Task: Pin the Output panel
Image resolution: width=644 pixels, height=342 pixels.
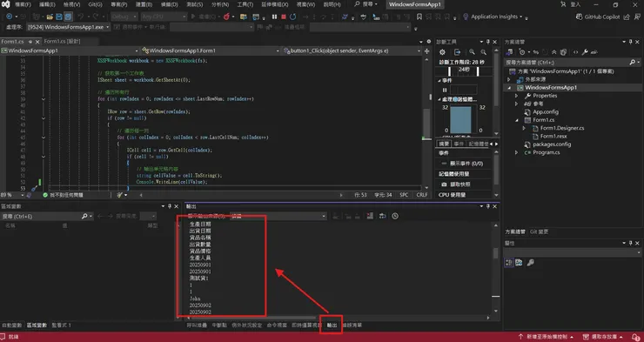Action: coord(488,206)
